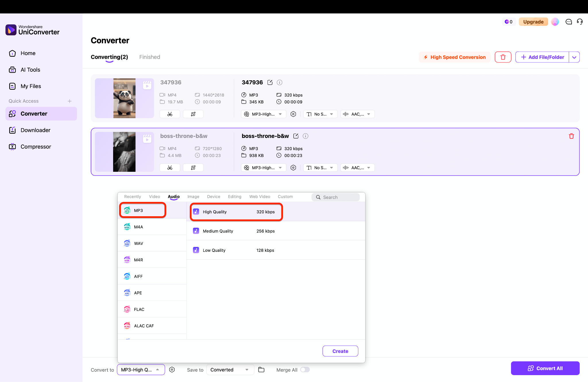Open the Save to Converted dropdown

point(230,370)
